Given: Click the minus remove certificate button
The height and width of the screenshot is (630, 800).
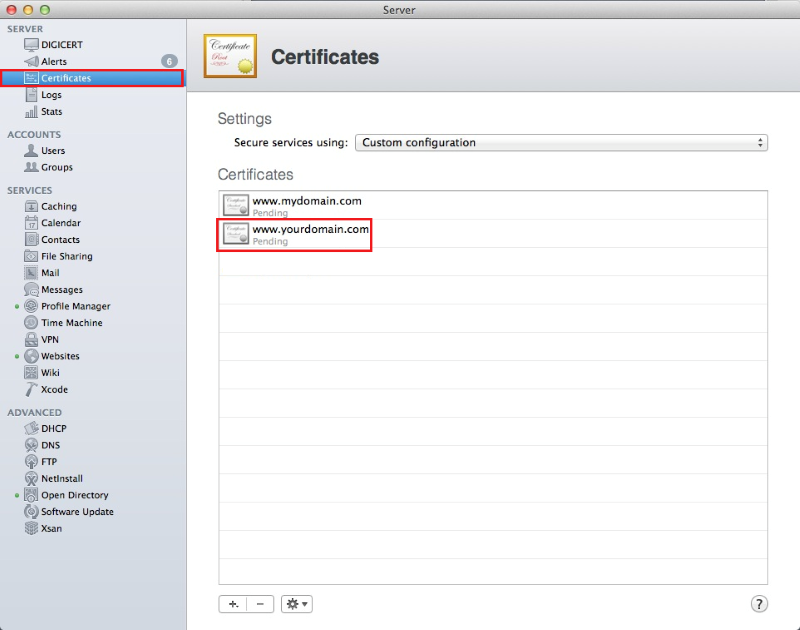Looking at the screenshot, I should coord(260,604).
